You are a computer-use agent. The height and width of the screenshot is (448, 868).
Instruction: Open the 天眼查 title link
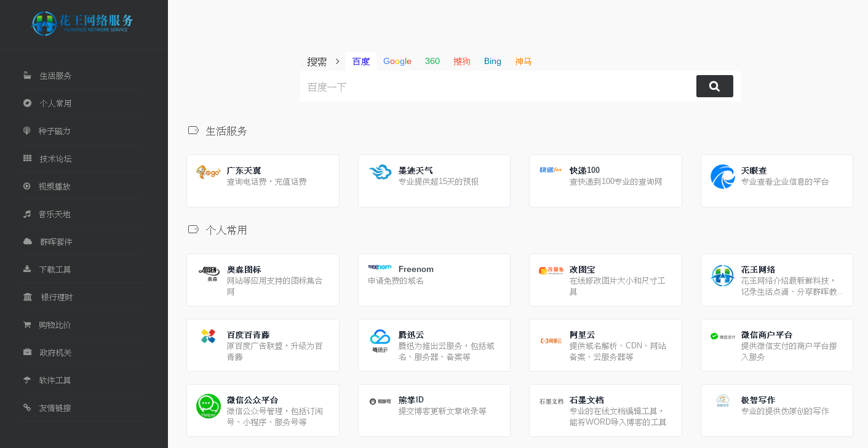(x=754, y=170)
